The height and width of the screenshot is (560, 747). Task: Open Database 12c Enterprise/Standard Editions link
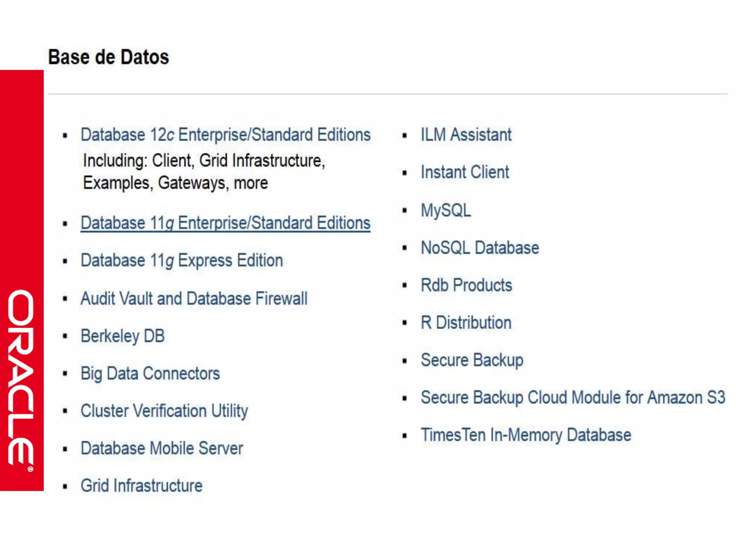pos(225,135)
